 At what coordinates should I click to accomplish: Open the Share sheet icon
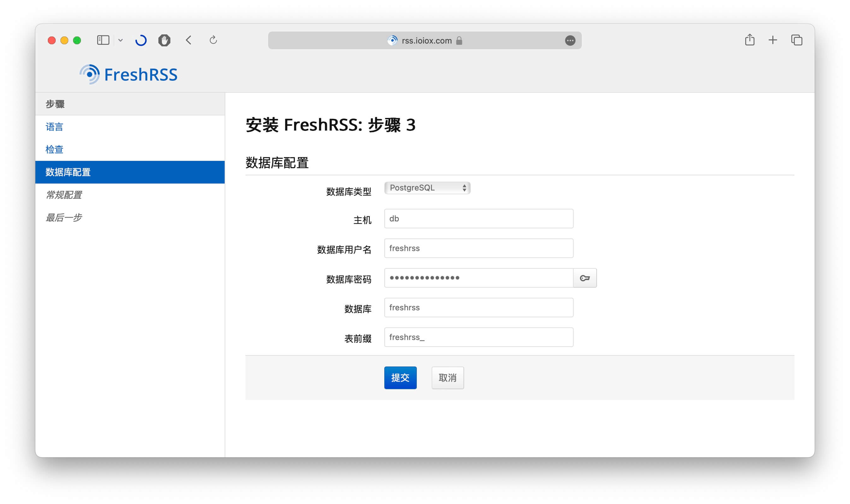point(749,40)
